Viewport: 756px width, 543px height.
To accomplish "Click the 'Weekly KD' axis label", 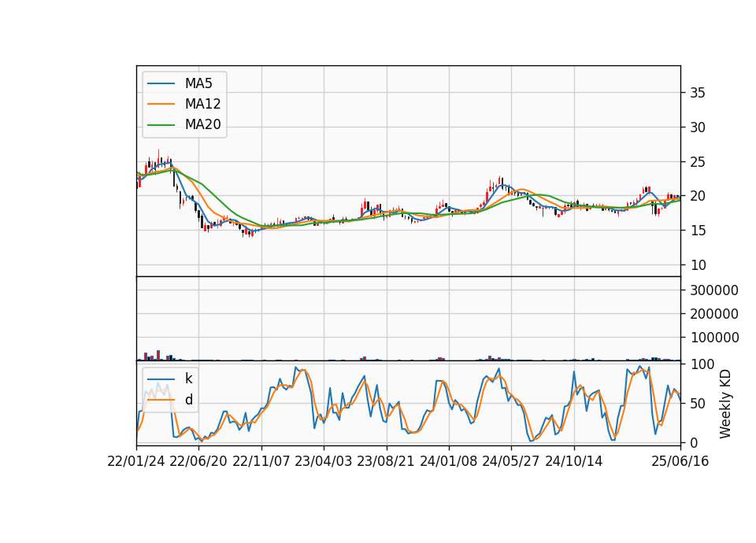I will pos(725,404).
